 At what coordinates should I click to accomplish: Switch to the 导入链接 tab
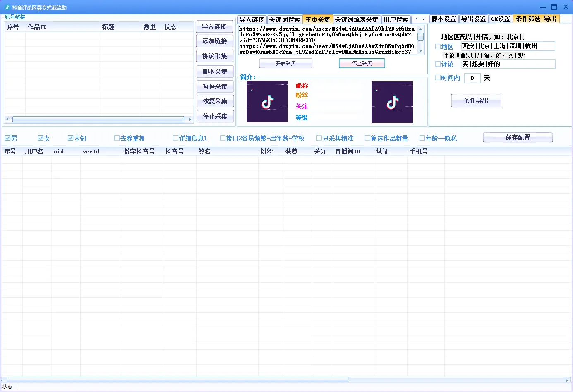coord(252,19)
